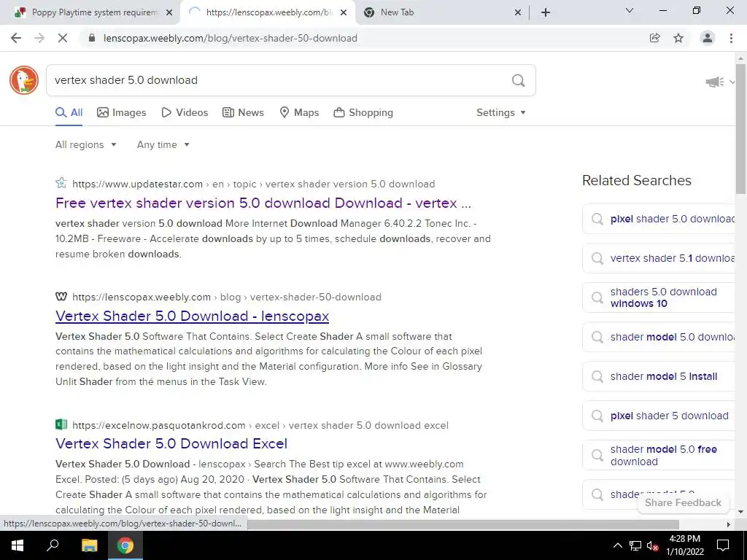Image resolution: width=747 pixels, height=560 pixels.
Task: Select related search pixel shader 5 download
Action: (659, 416)
